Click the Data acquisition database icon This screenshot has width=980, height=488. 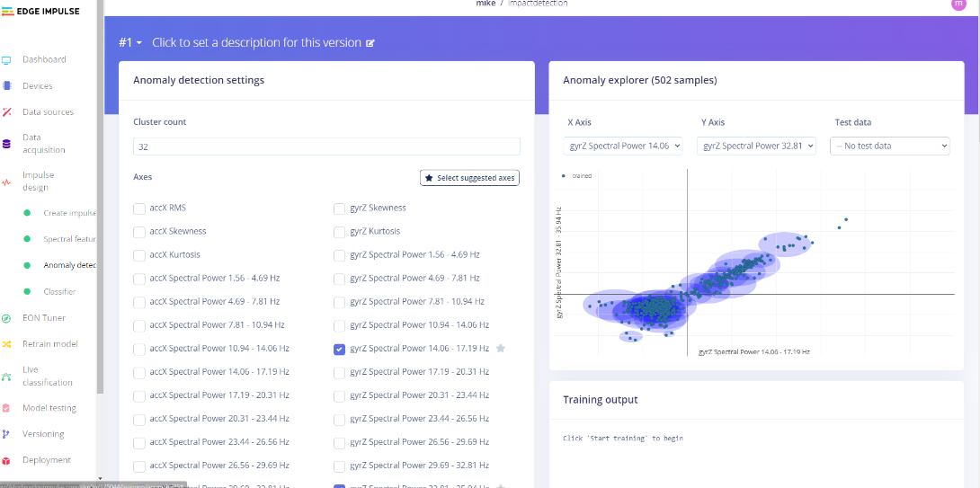[6, 144]
